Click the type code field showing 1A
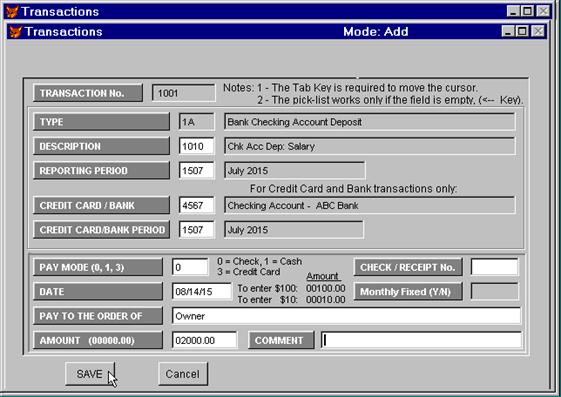Viewport: 561px width, 397px height. click(x=196, y=122)
